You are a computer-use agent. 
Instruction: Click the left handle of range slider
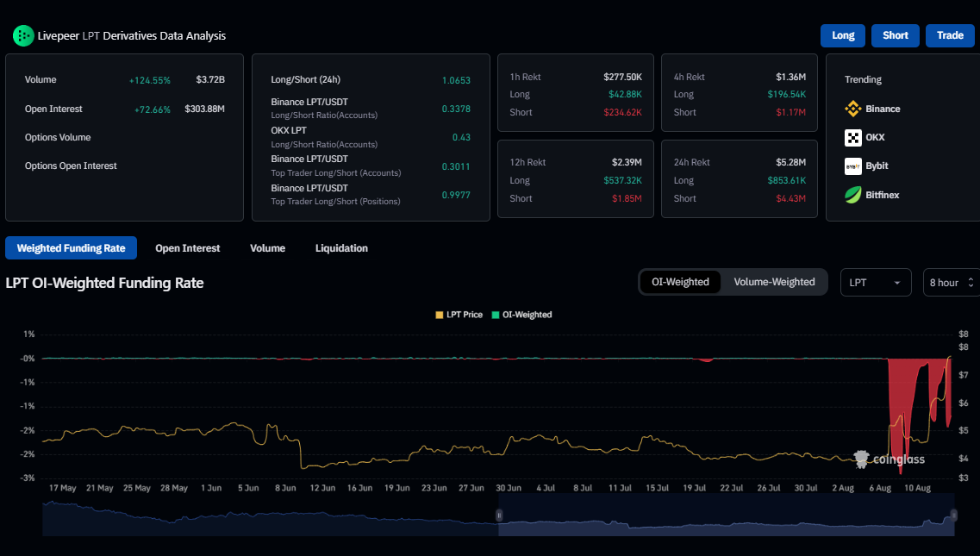pyautogui.click(x=499, y=515)
